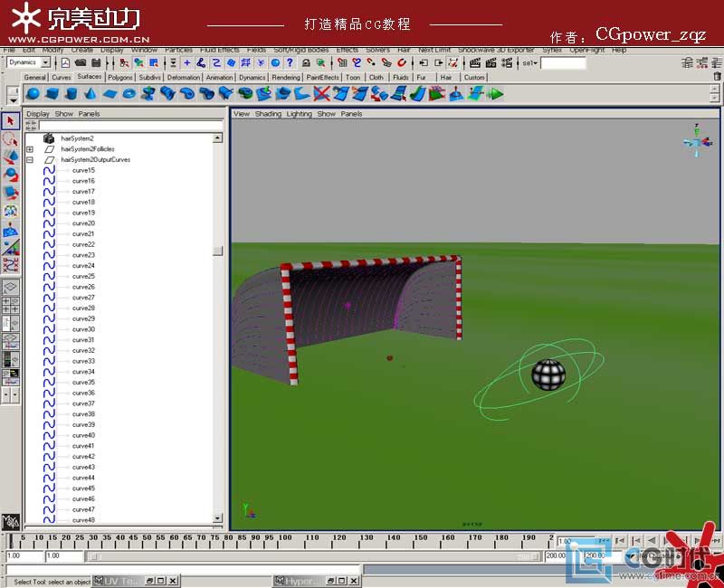Viewport: 724px width, 588px height.
Task: Toggle the lock selection padlock icon
Action: click(306, 62)
